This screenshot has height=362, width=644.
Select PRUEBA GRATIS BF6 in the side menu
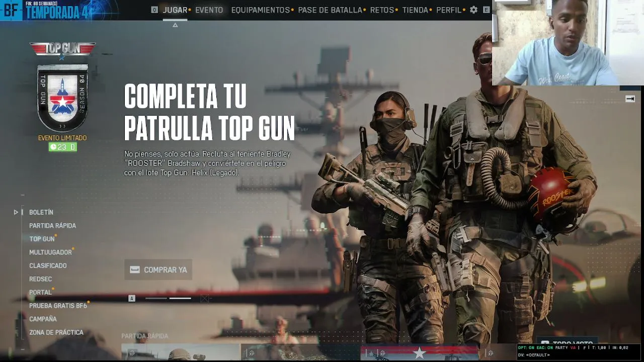[x=58, y=306]
